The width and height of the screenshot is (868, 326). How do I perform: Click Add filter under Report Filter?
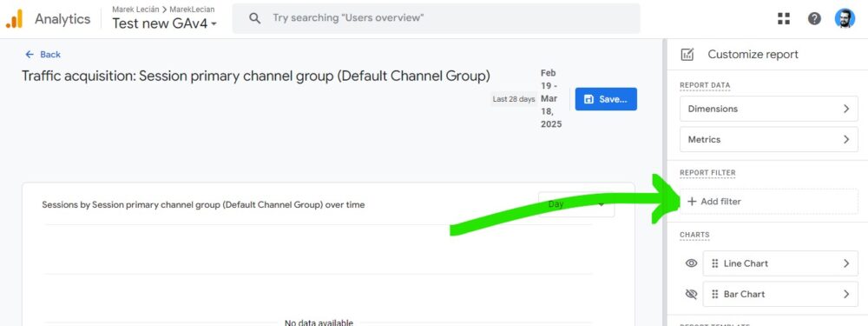point(769,202)
